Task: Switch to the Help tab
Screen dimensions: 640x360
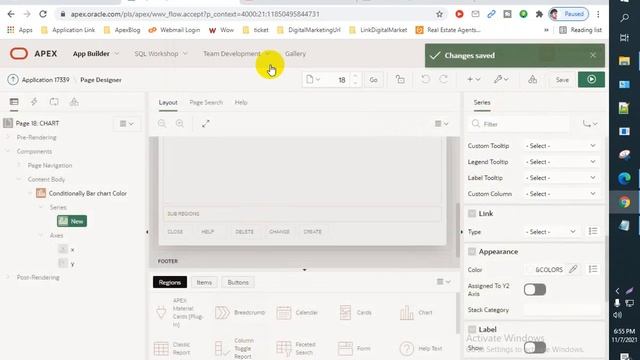Action: click(241, 102)
